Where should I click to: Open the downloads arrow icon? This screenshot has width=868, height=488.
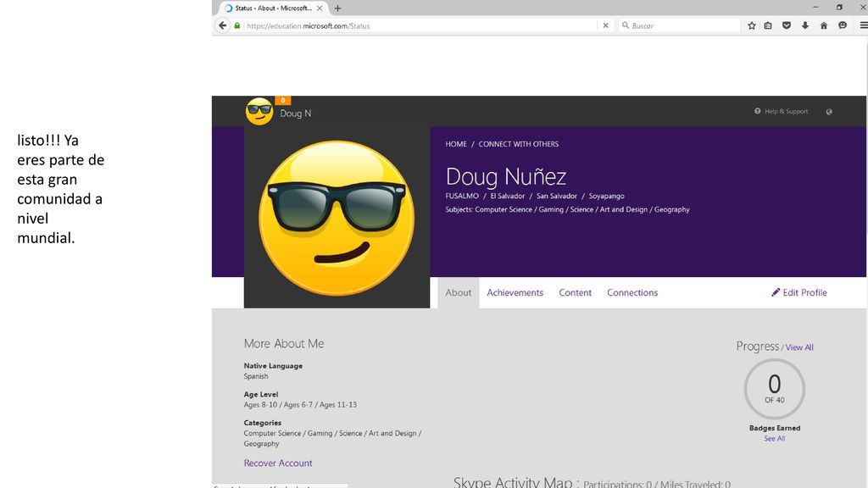point(805,25)
